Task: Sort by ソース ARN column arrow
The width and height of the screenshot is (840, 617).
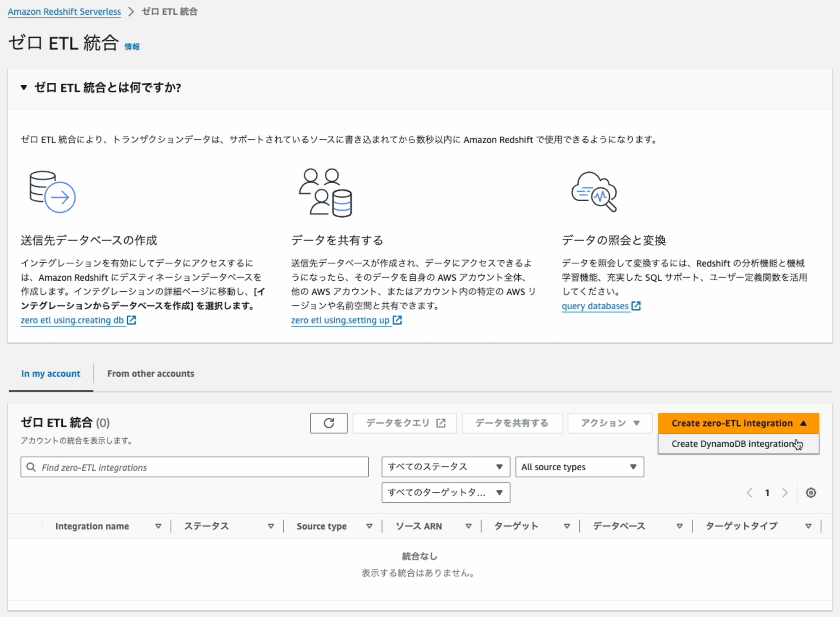Action: tap(468, 526)
